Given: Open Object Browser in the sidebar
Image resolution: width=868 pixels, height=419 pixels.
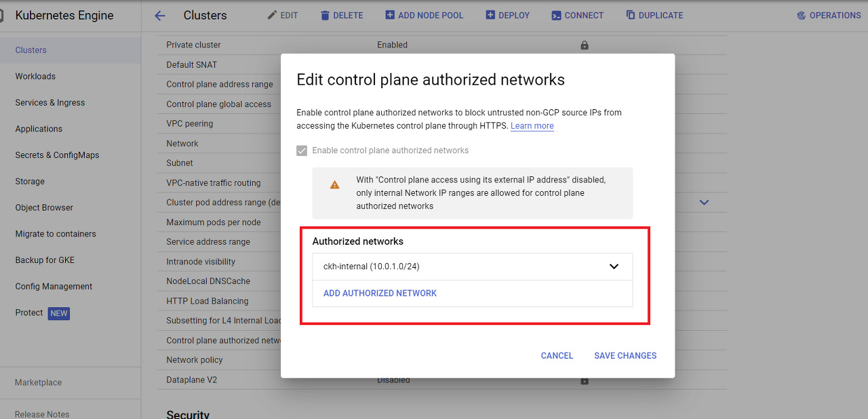Looking at the screenshot, I should click(71, 207).
